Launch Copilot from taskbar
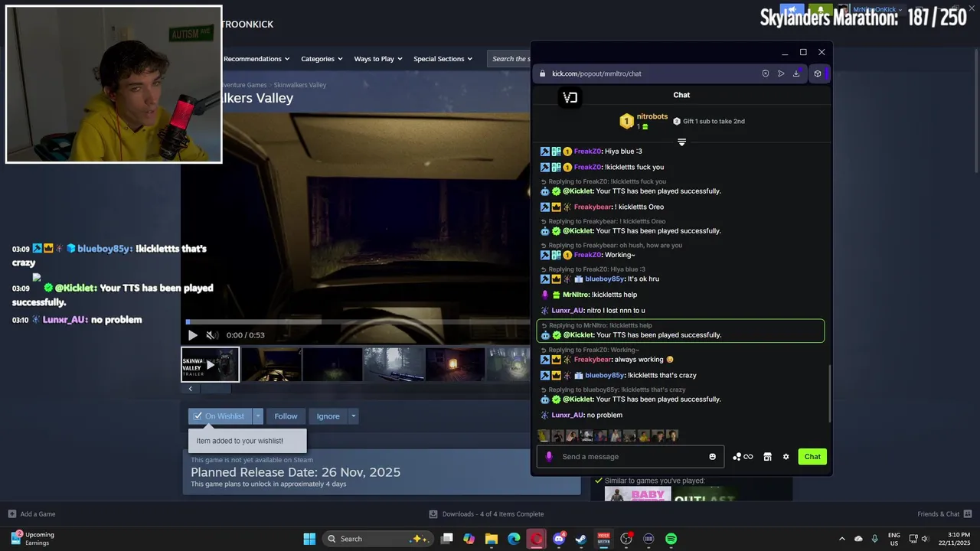This screenshot has width=980, height=551. (469, 539)
